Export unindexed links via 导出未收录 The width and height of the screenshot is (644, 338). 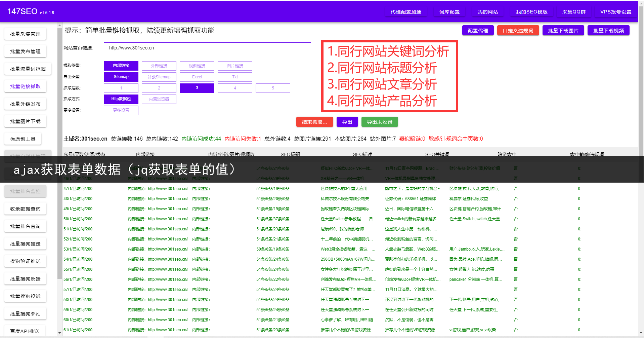coord(379,122)
